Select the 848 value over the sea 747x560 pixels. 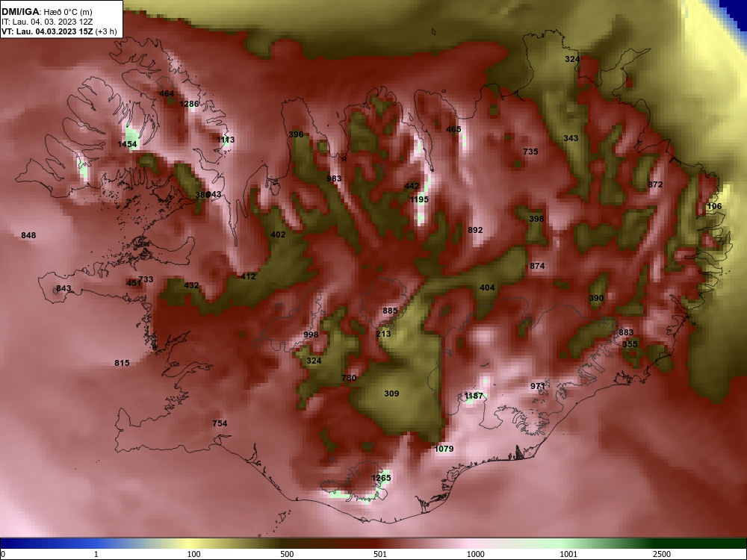pyautogui.click(x=28, y=234)
